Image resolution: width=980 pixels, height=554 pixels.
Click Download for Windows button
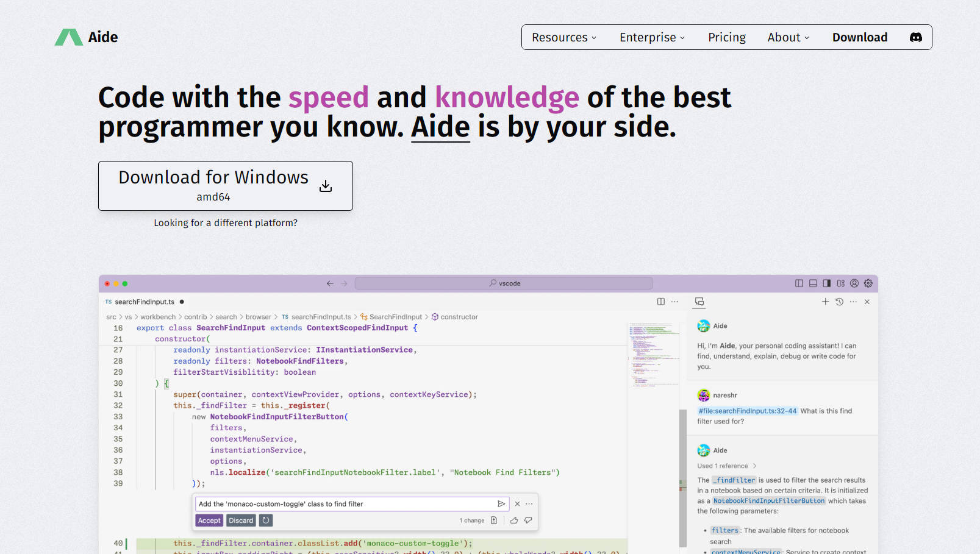click(225, 186)
